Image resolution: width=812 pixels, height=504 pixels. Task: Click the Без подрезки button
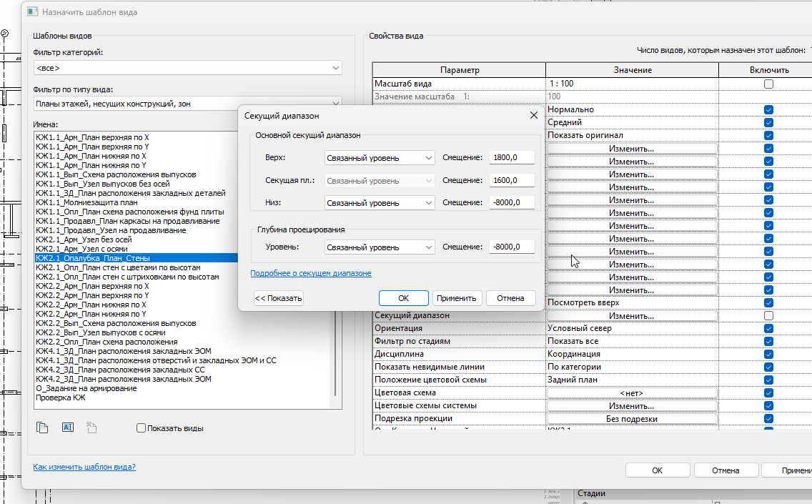point(632,418)
